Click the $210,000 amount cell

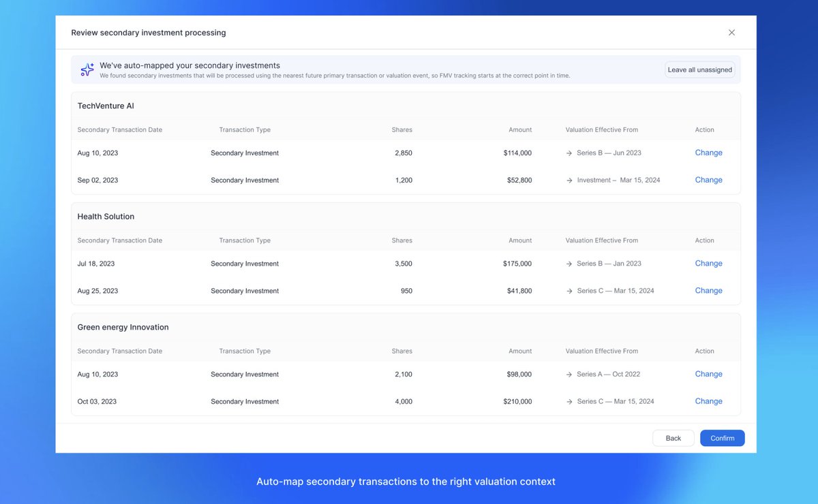(517, 402)
